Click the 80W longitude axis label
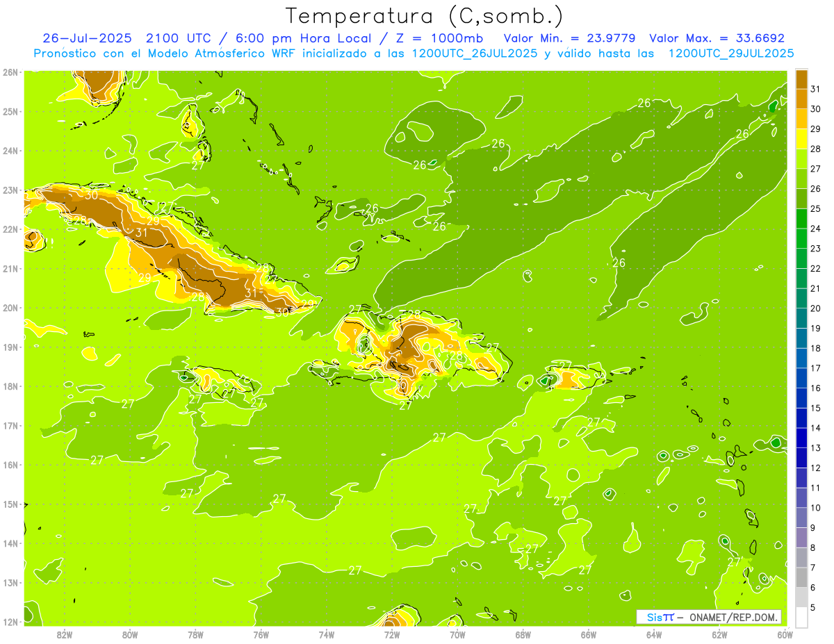834x644 pixels. pyautogui.click(x=129, y=634)
